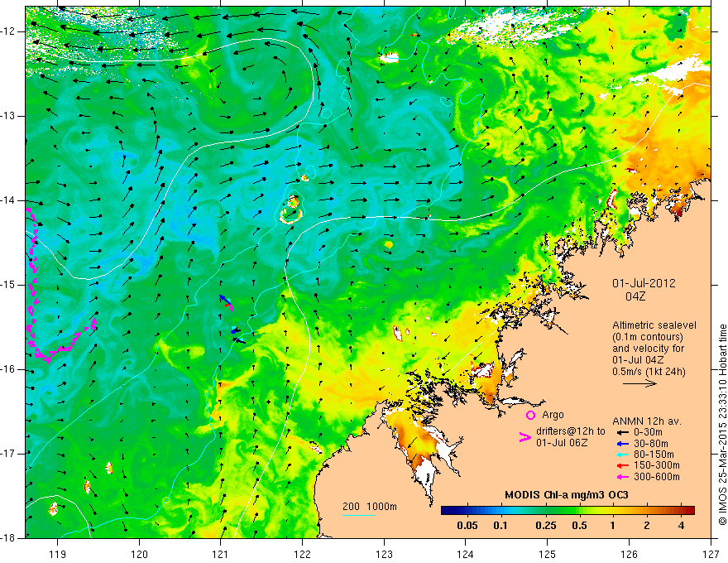Click the latitude axis label -18

[9, 537]
